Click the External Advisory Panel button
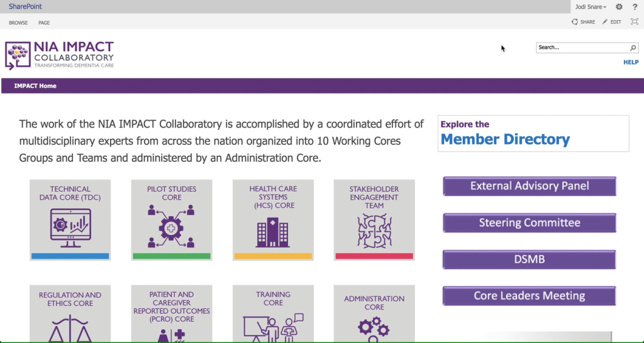 coord(530,186)
